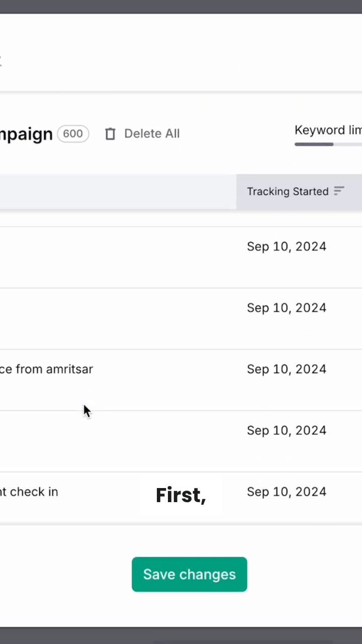The height and width of the screenshot is (644, 362).
Task: Click the campaign heading text
Action: tap(26, 134)
